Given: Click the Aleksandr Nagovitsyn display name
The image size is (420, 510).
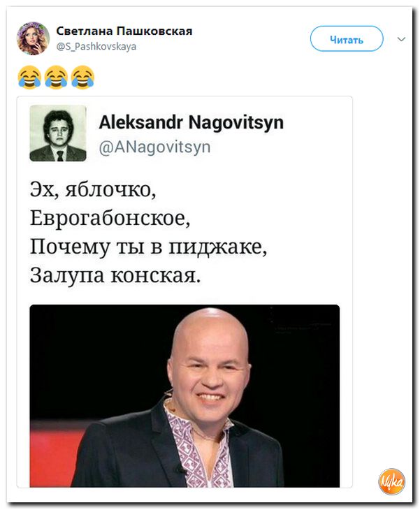Looking at the screenshot, I should (191, 123).
